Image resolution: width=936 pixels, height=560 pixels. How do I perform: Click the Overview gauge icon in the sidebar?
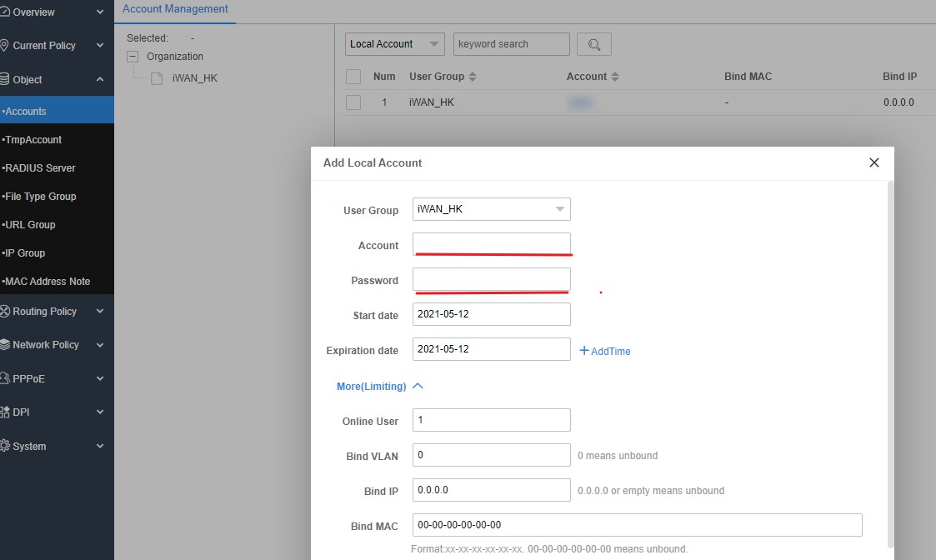[4, 12]
